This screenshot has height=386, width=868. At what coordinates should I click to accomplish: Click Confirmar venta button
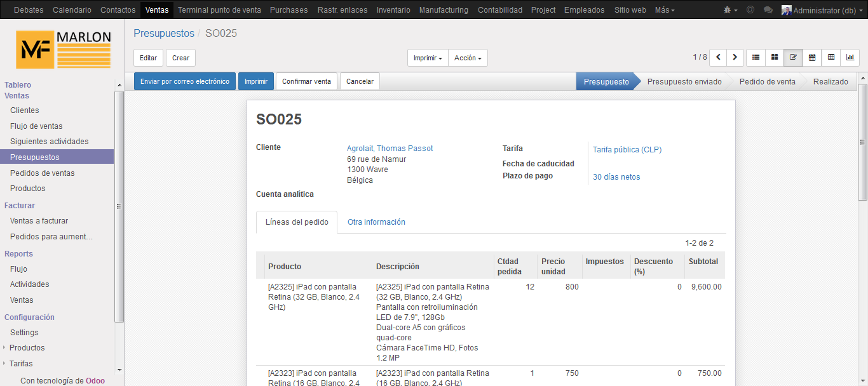[x=306, y=81]
